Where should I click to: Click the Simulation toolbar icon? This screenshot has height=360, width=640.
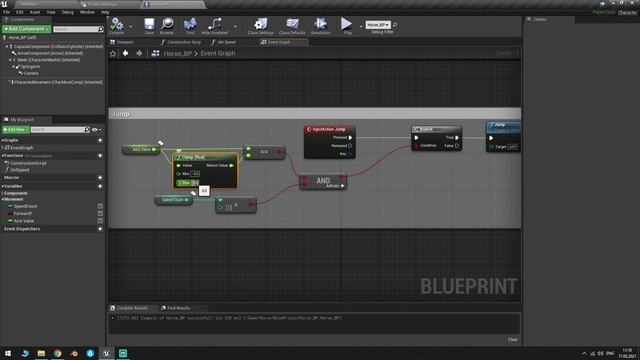[x=320, y=24]
